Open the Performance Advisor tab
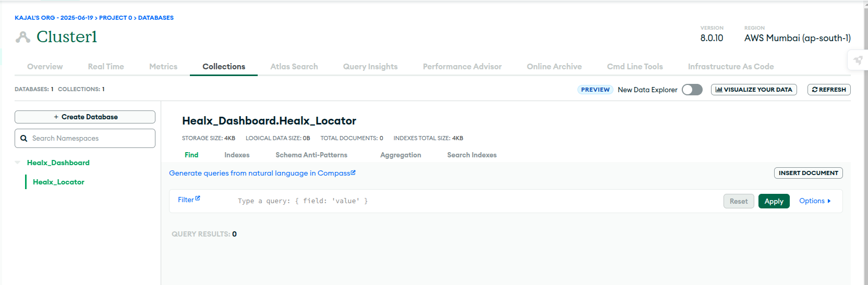Viewport: 868px width, 285px height. [x=462, y=67]
